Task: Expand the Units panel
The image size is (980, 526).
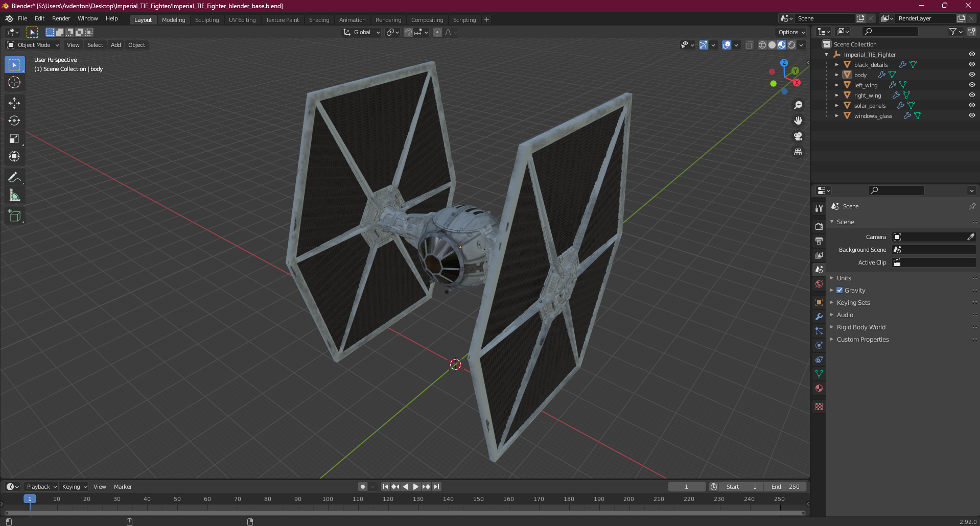Action: click(832, 278)
